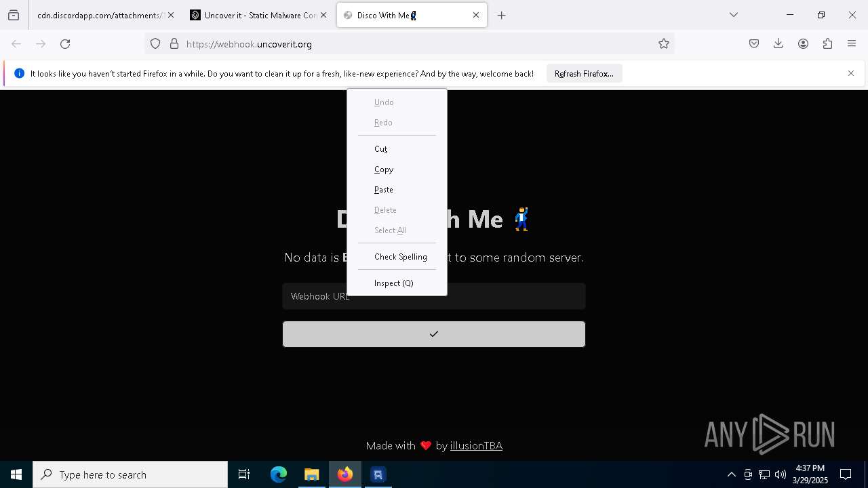Bookmark this page with the star icon
The height and width of the screenshot is (488, 868).
coord(664,44)
